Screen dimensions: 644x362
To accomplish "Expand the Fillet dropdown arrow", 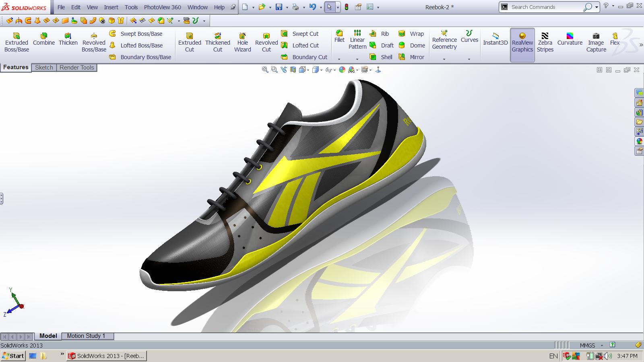I will [339, 59].
